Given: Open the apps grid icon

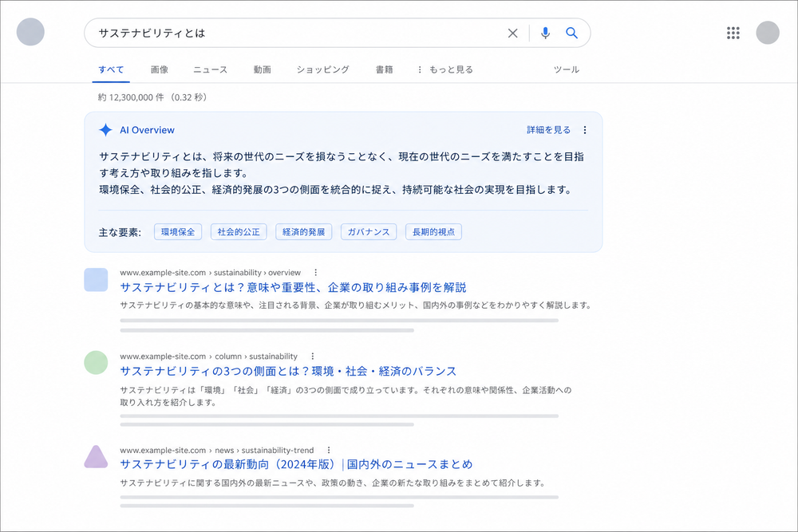Looking at the screenshot, I should click(733, 33).
